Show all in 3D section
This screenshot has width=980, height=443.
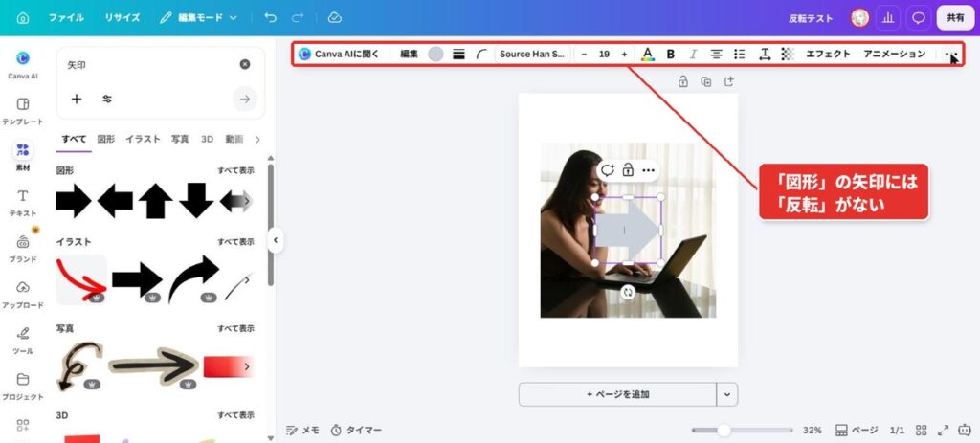click(235, 415)
